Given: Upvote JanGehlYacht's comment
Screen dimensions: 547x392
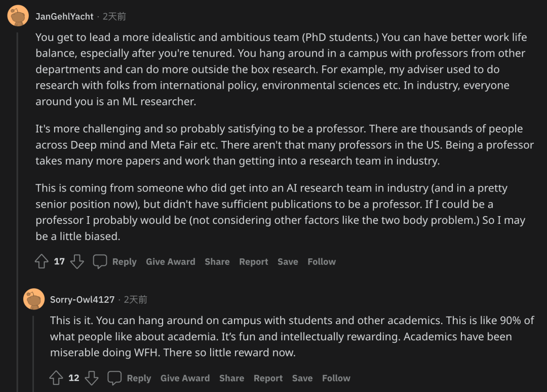Looking at the screenshot, I should click(x=42, y=262).
